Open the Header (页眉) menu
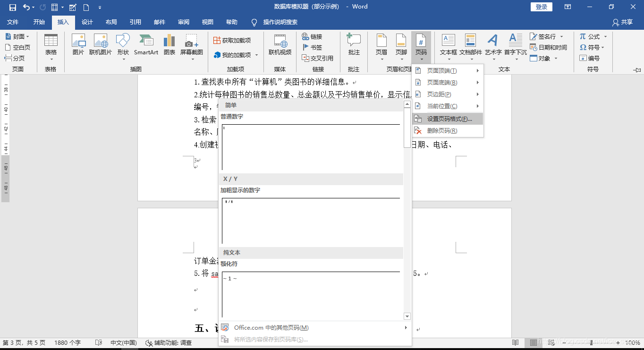This screenshot has height=350, width=644. tap(381, 46)
